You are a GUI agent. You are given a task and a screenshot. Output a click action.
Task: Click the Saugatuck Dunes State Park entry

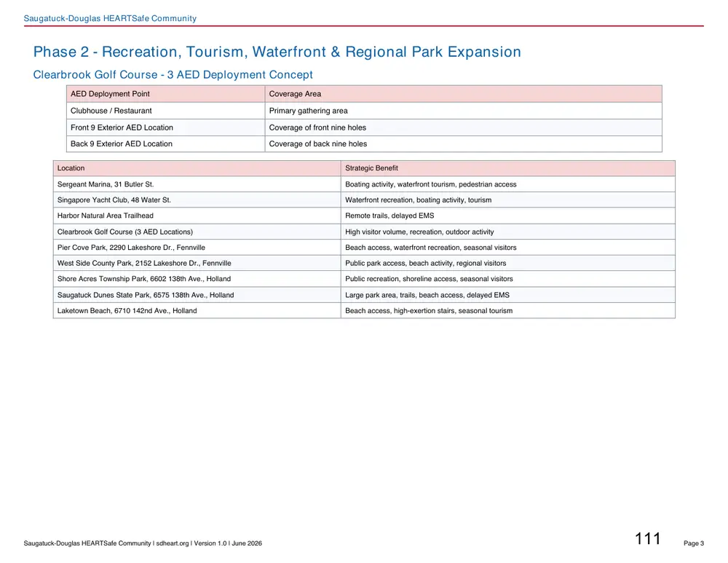coord(197,295)
